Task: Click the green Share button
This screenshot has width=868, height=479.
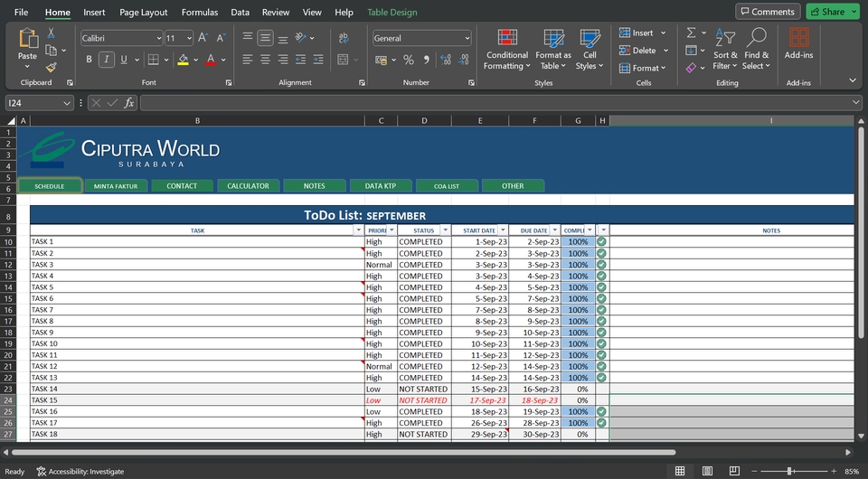Action: pyautogui.click(x=832, y=12)
